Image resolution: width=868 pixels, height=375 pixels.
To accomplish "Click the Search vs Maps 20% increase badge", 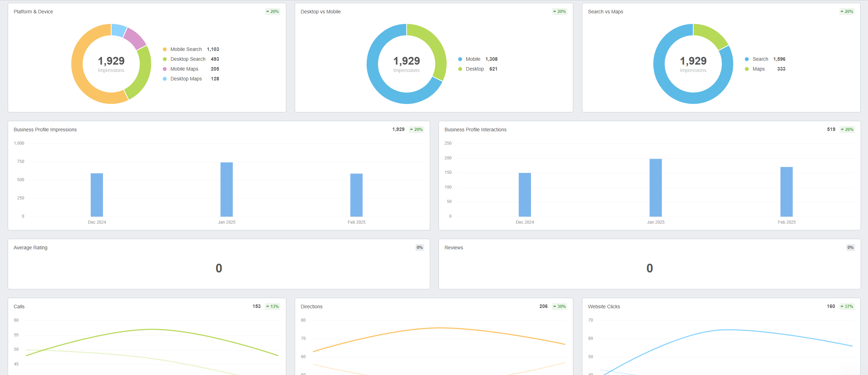I will pos(847,12).
